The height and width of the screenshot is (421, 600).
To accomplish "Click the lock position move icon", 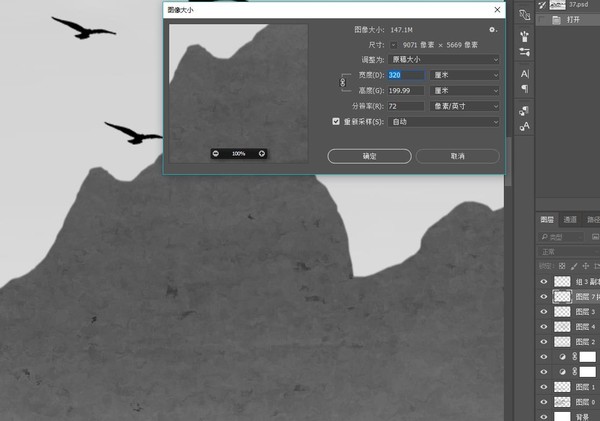I will [x=585, y=266].
